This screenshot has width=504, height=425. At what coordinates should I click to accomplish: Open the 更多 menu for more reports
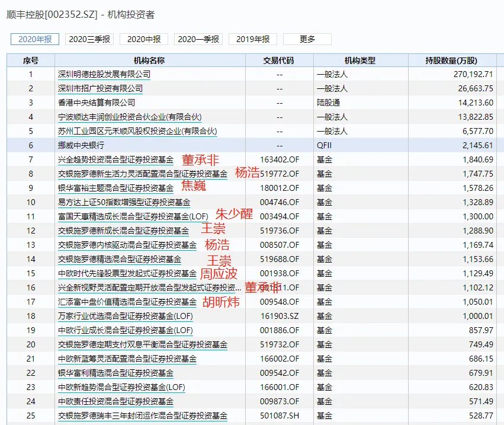click(307, 39)
